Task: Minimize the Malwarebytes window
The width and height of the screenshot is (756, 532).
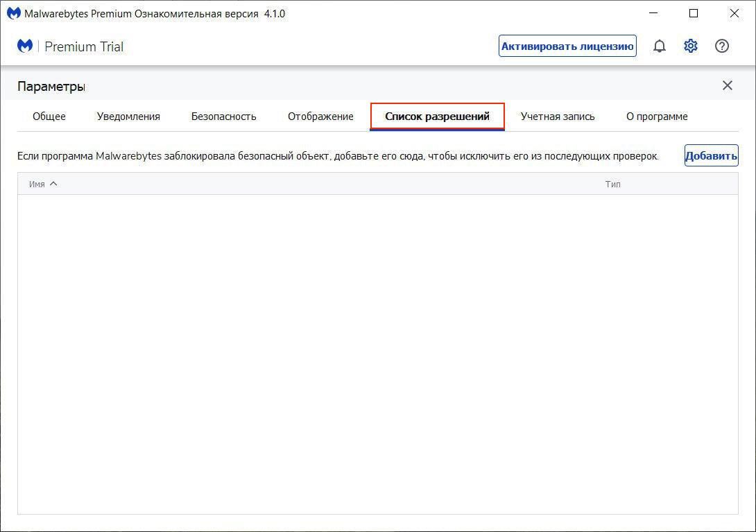Action: click(653, 13)
